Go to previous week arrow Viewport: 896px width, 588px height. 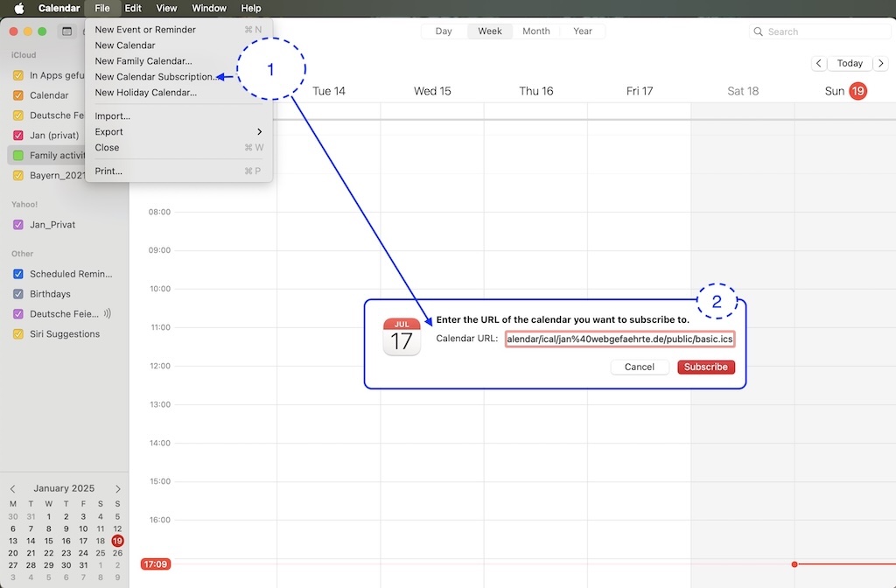(x=818, y=63)
